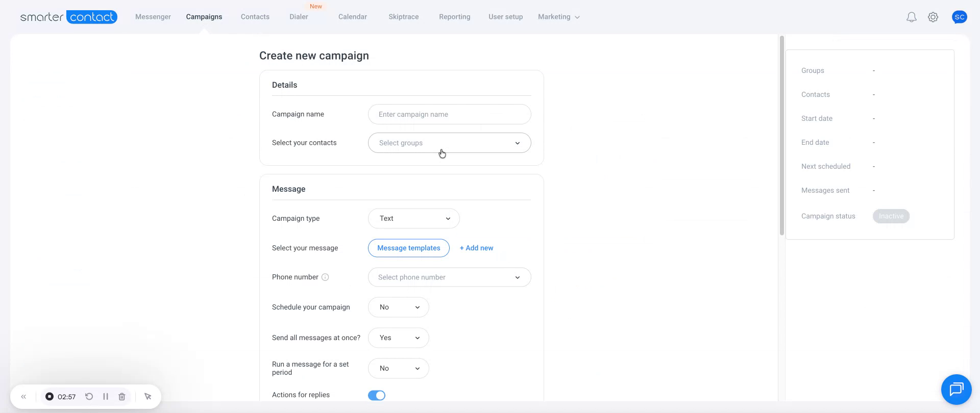Click the End date label
The image size is (980, 413).
[815, 143]
